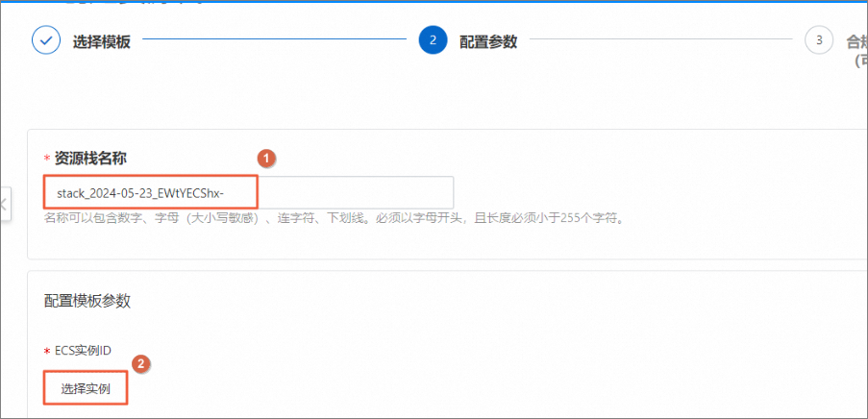This screenshot has width=868, height=419.
Task: Click the 配置模板参数 section heading
Action: point(87,301)
